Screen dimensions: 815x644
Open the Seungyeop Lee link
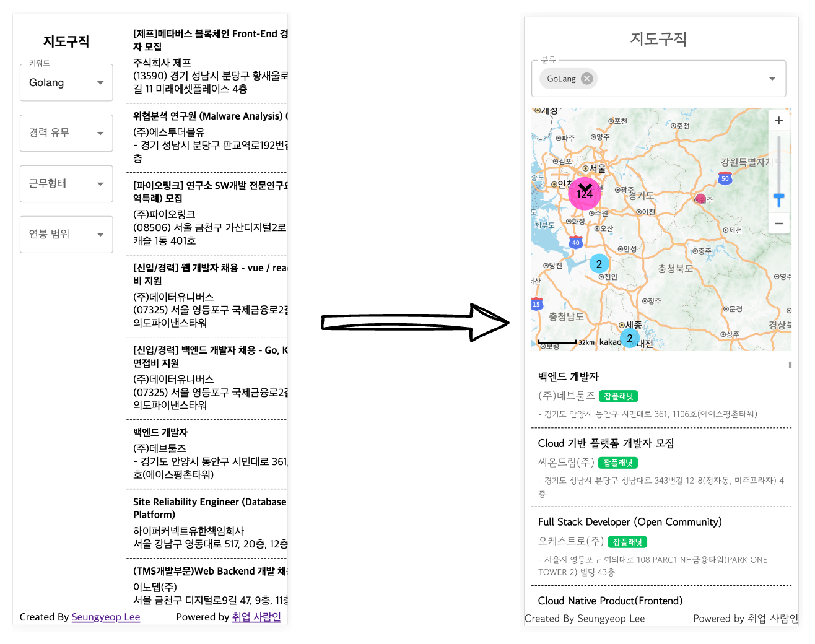[105, 617]
